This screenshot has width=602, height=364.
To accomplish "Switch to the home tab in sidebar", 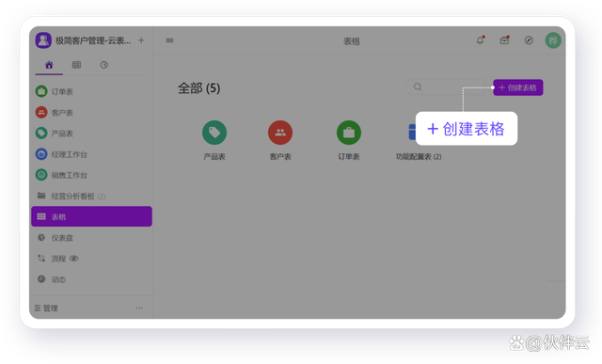I will (49, 65).
